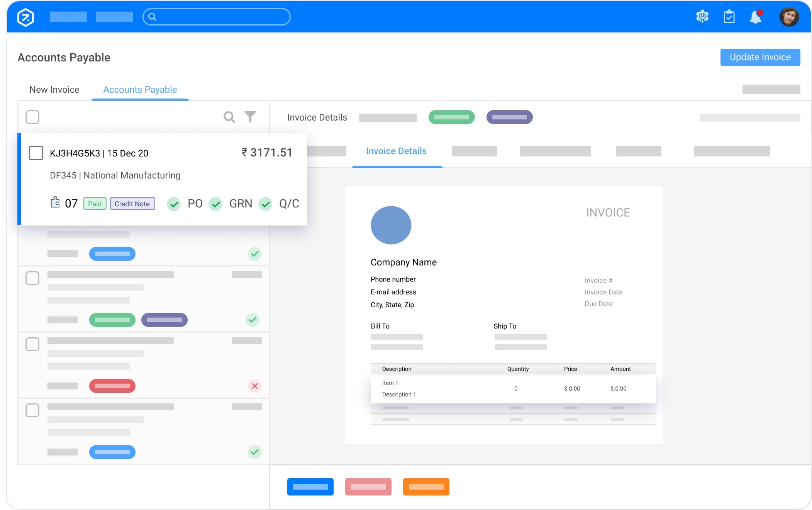Click the Amount column header

pos(620,369)
